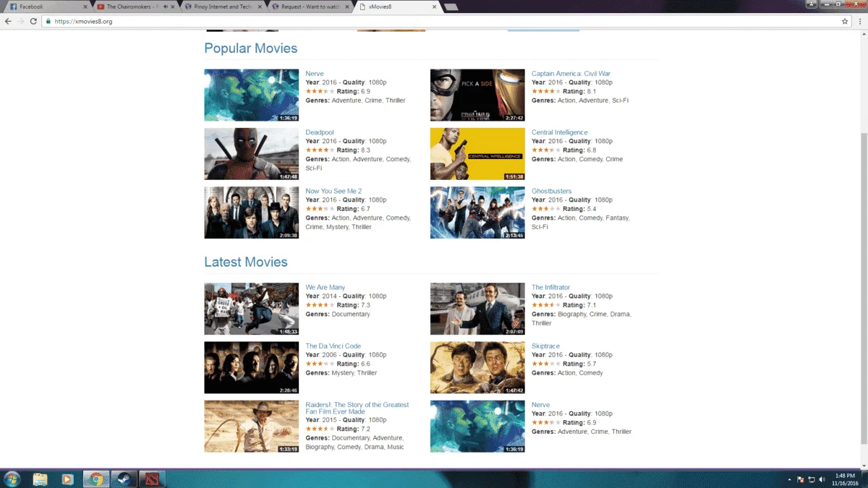
Task: Open Nerve link under Latest Movies
Action: [x=541, y=404]
